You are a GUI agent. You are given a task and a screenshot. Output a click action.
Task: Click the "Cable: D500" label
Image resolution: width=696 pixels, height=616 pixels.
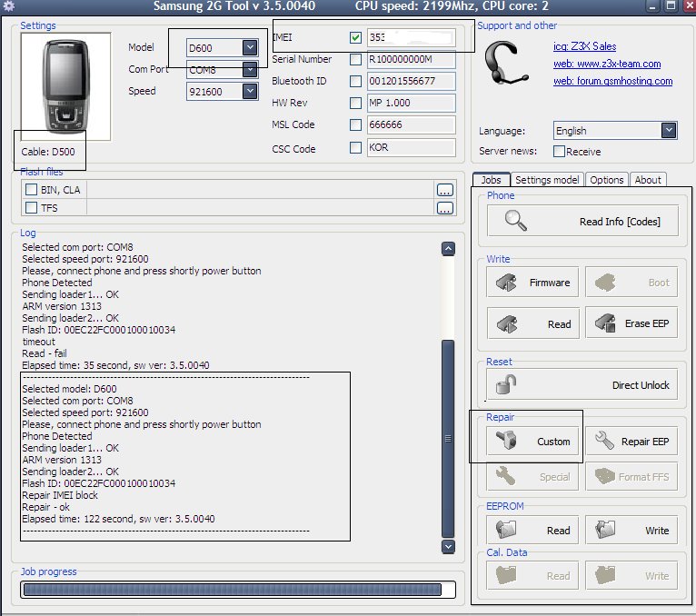[x=48, y=152]
